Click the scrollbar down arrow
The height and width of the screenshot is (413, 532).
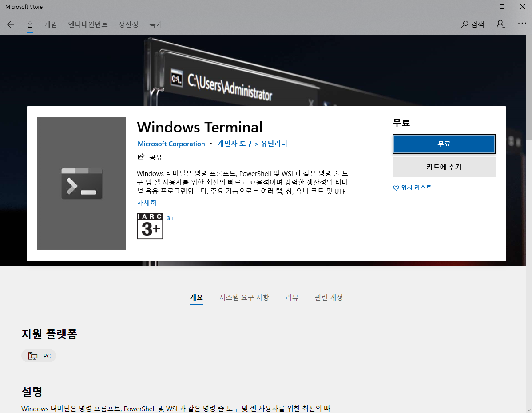click(x=529, y=410)
